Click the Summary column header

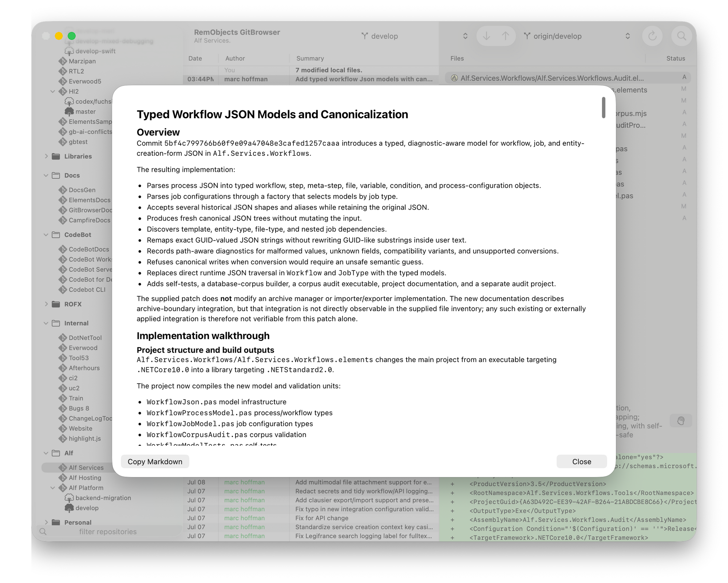(310, 58)
